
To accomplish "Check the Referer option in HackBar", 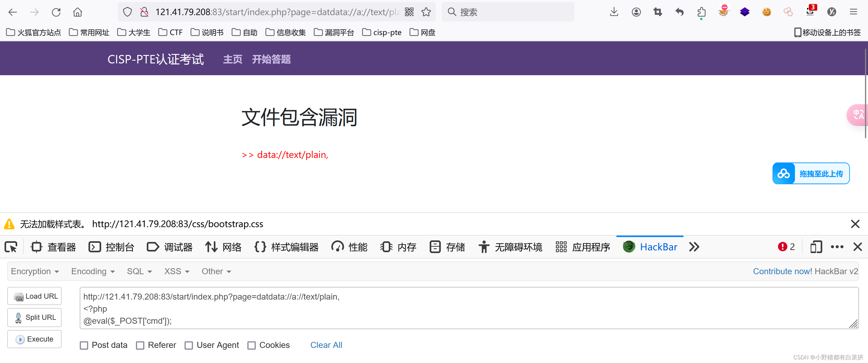I will (140, 345).
